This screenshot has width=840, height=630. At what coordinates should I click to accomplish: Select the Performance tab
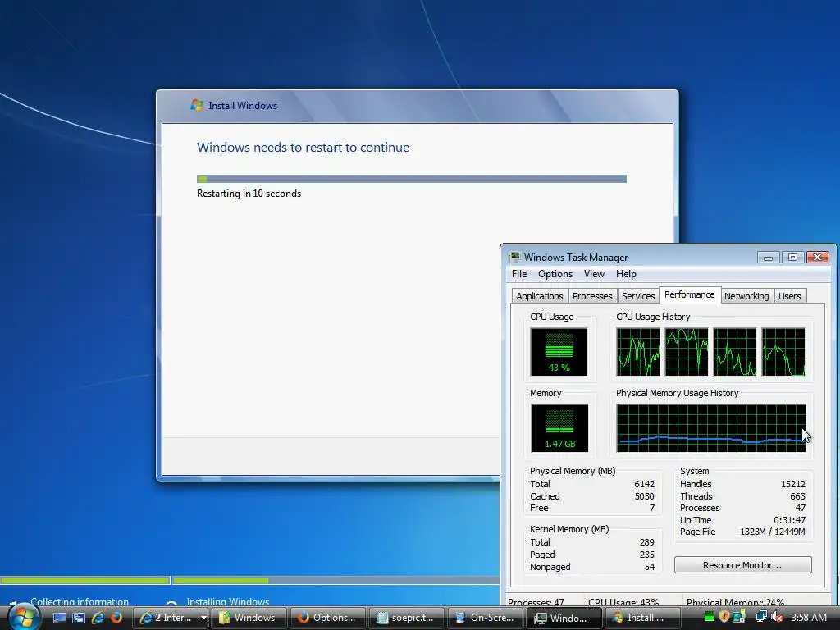point(689,294)
